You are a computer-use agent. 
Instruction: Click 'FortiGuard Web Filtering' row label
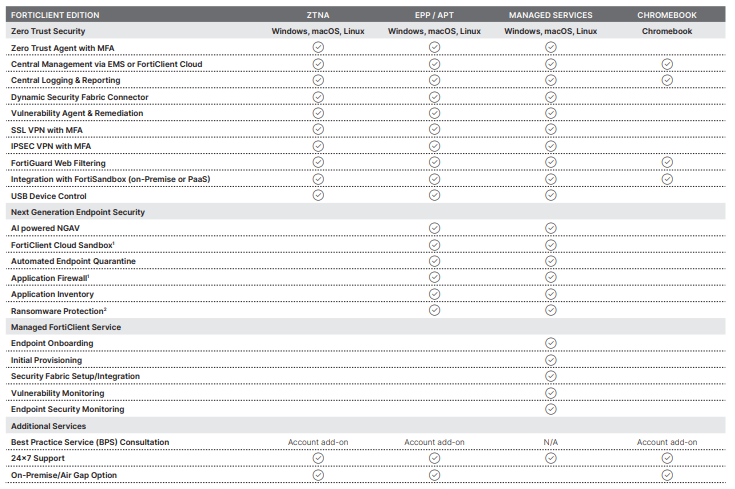[x=58, y=163]
